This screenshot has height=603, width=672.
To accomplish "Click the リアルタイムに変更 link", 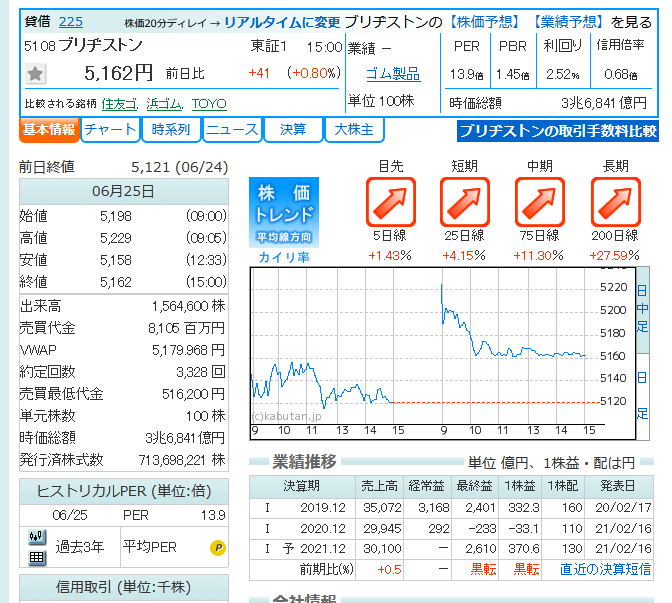I will click(x=282, y=22).
